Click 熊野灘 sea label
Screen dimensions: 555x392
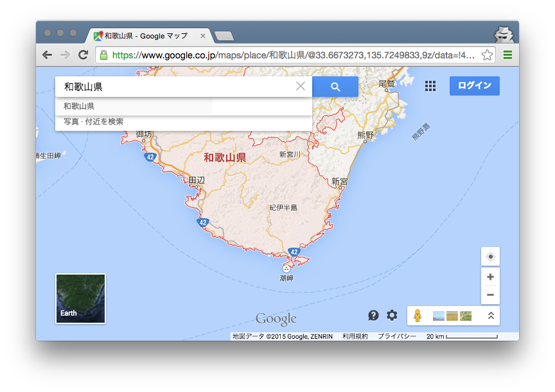tap(421, 132)
